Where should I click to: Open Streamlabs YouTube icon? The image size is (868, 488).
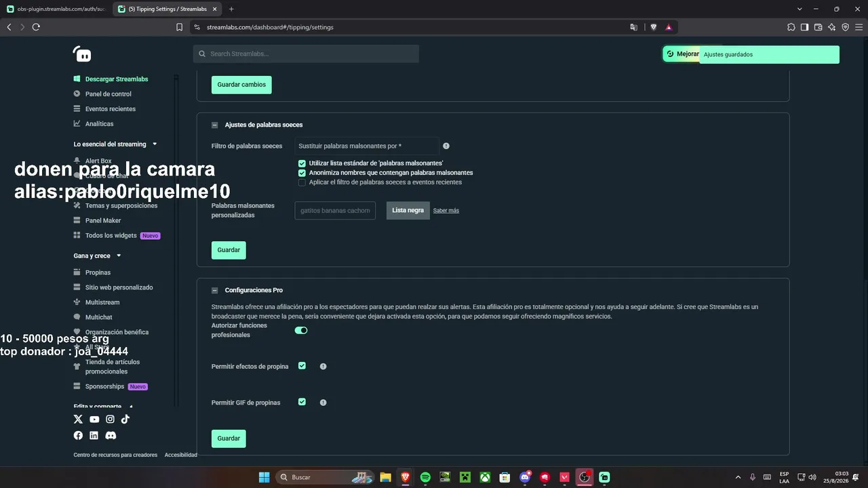click(94, 420)
